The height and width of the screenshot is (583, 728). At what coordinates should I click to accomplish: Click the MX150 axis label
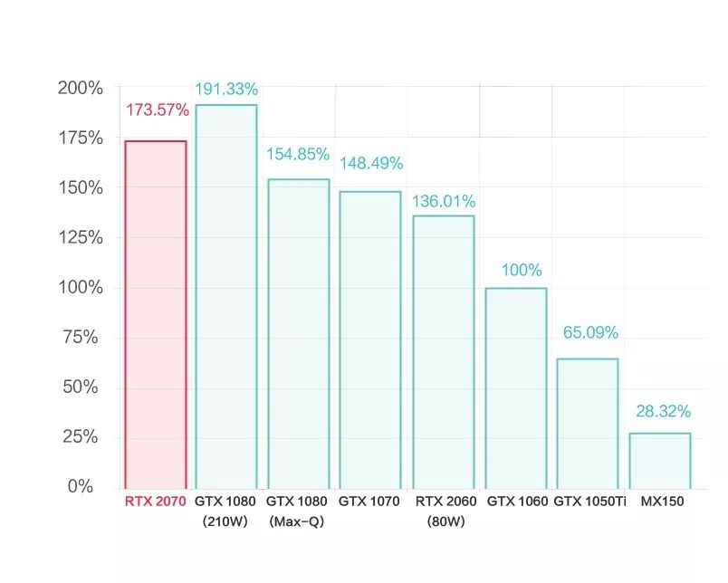click(x=662, y=502)
